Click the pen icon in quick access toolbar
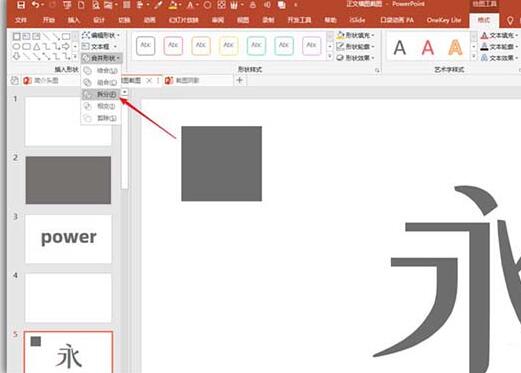Viewport: 521px width, 373px height. pos(158,5)
